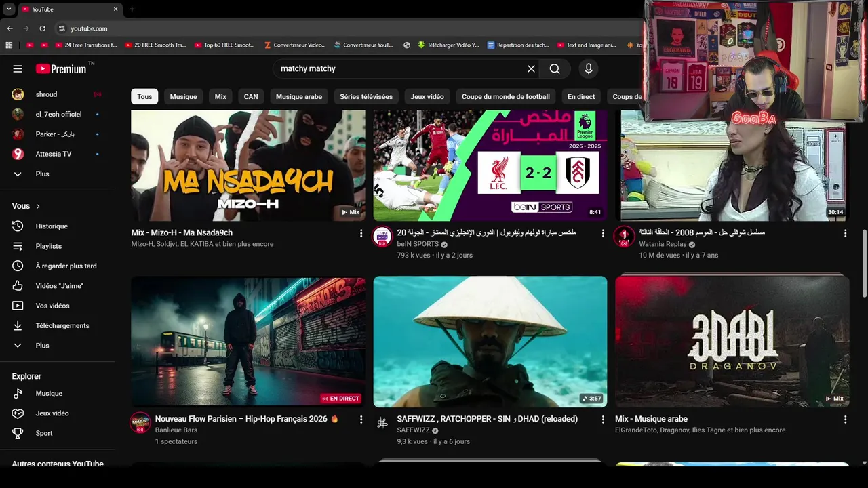The width and height of the screenshot is (868, 488).
Task: Play the SAFFWIZZ conical hat thumbnail
Action: coord(490,342)
